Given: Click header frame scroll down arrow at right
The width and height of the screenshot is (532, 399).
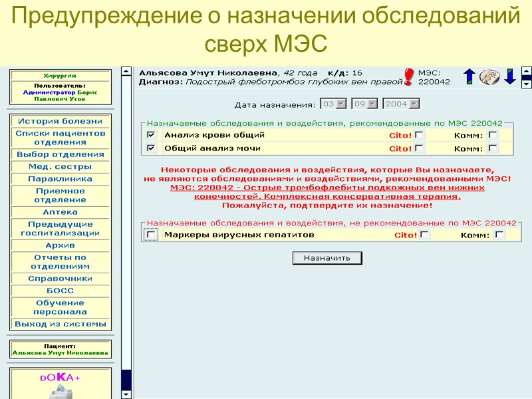Looking at the screenshot, I should pyautogui.click(x=526, y=84).
